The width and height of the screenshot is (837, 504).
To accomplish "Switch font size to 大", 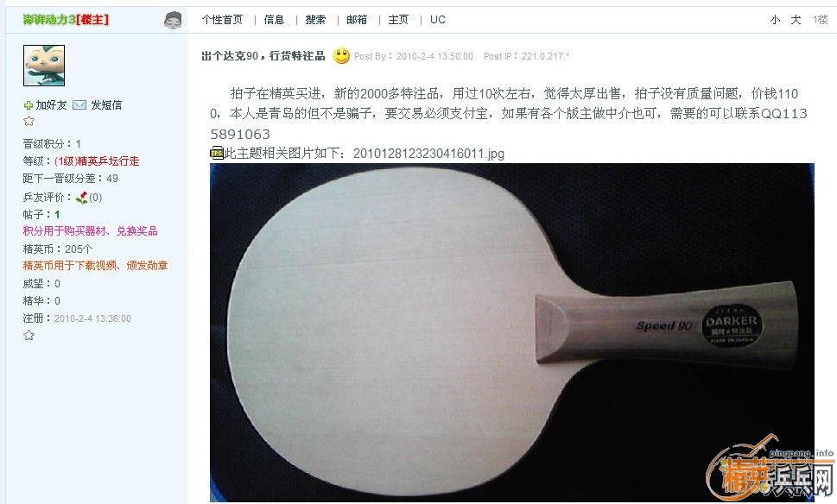I will tap(796, 20).
